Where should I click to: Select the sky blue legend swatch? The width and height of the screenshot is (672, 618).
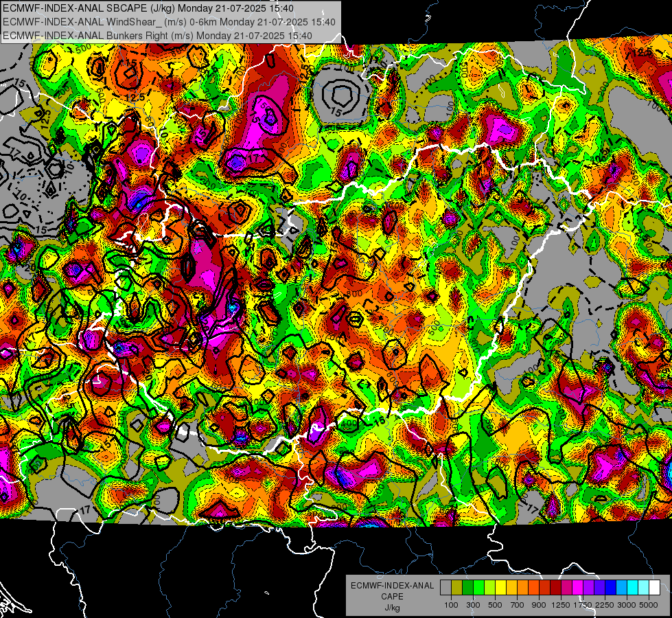[x=622, y=587]
